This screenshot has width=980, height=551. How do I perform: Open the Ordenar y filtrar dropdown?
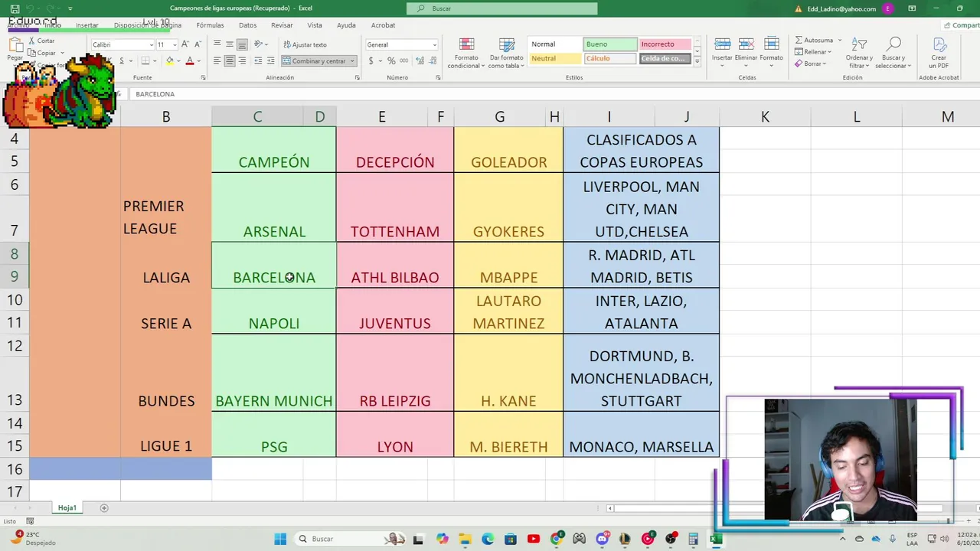[859, 53]
